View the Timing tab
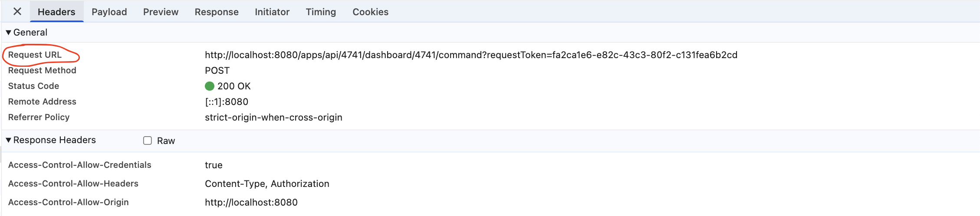The width and height of the screenshot is (980, 216). [321, 12]
